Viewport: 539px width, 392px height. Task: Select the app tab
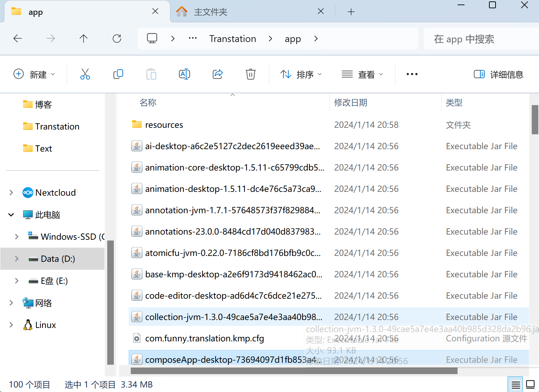(x=87, y=12)
